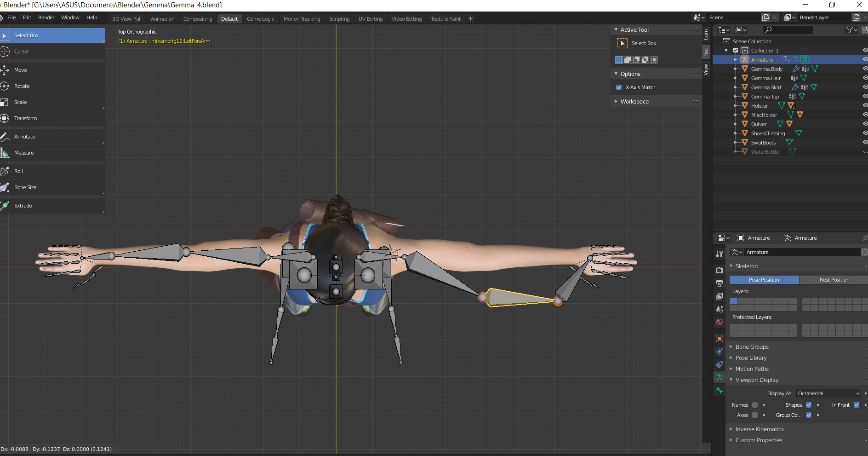Screen dimensions: 868x456
Task: Click the Physics properties tab icon
Action: coord(719,364)
